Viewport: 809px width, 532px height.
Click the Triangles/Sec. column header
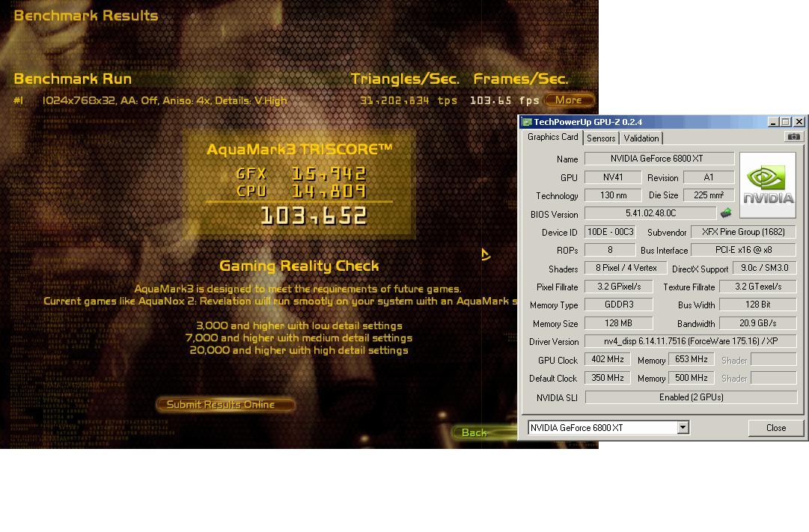404,79
